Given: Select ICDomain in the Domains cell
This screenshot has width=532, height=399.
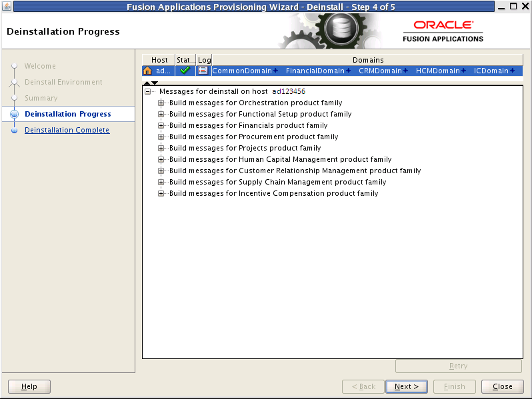Looking at the screenshot, I should (491, 71).
